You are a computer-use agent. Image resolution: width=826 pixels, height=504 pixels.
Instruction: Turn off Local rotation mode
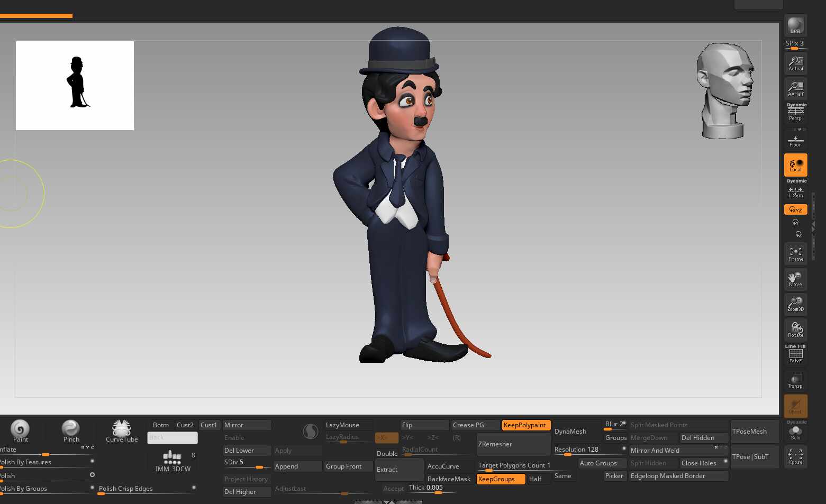pos(795,165)
